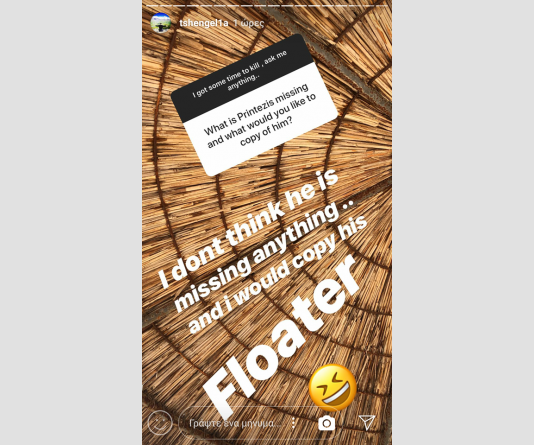The height and width of the screenshot is (445, 534).
Task: Jump to the first story progress segment
Action: coord(152,6)
